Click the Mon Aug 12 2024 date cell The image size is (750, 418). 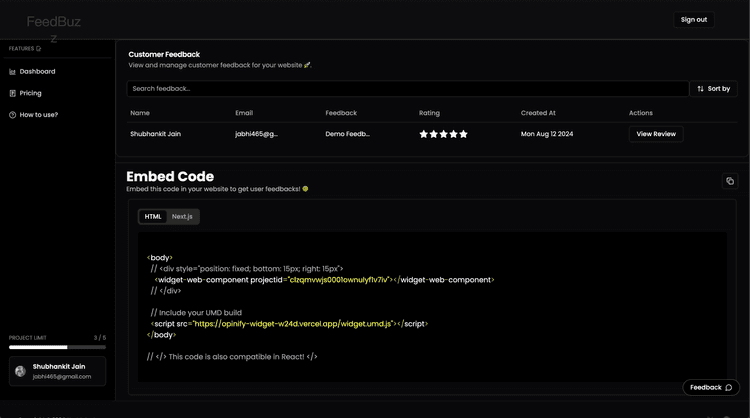(x=547, y=134)
